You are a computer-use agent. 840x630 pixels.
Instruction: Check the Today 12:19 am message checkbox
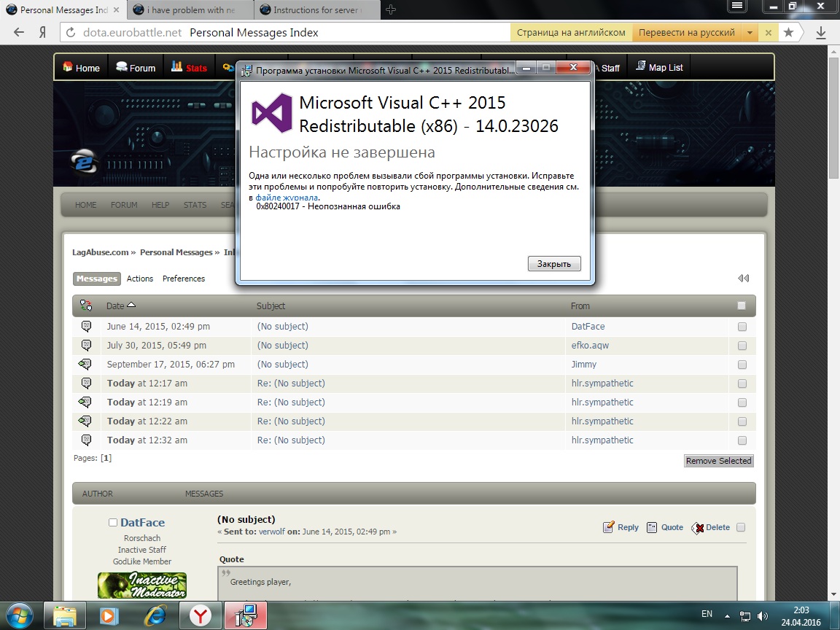point(742,402)
